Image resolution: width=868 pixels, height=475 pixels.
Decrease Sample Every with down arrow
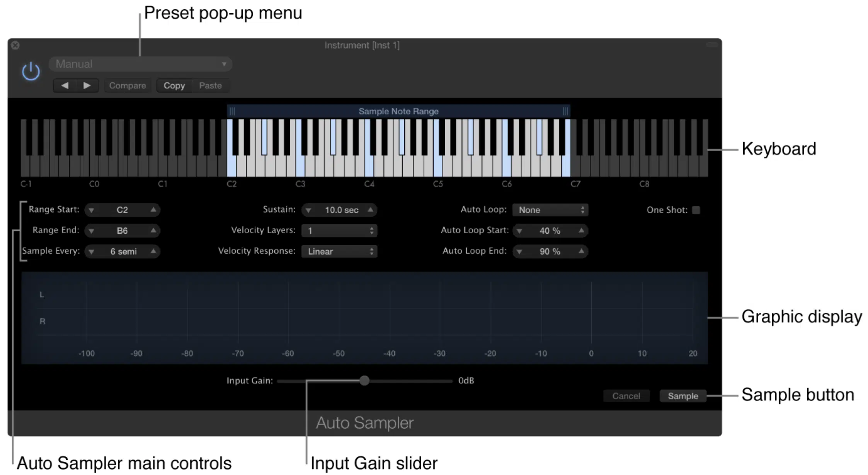tap(91, 252)
